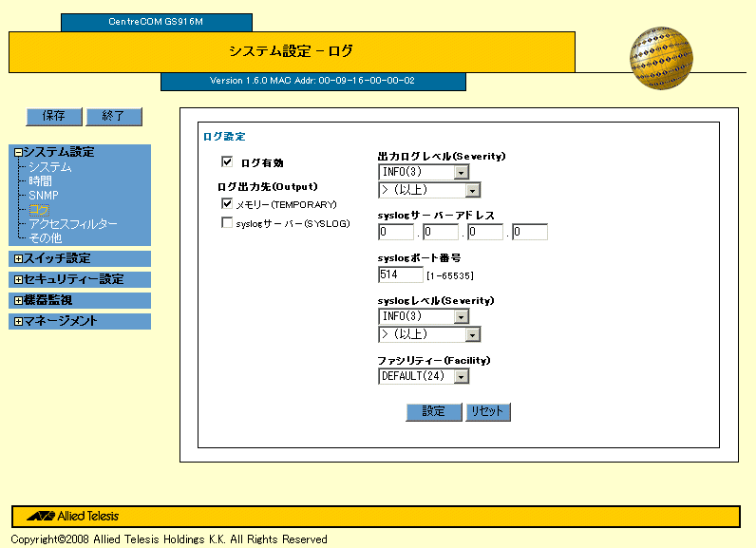Click the 保存 save button
Viewport: 756px width, 548px height.
(x=54, y=116)
